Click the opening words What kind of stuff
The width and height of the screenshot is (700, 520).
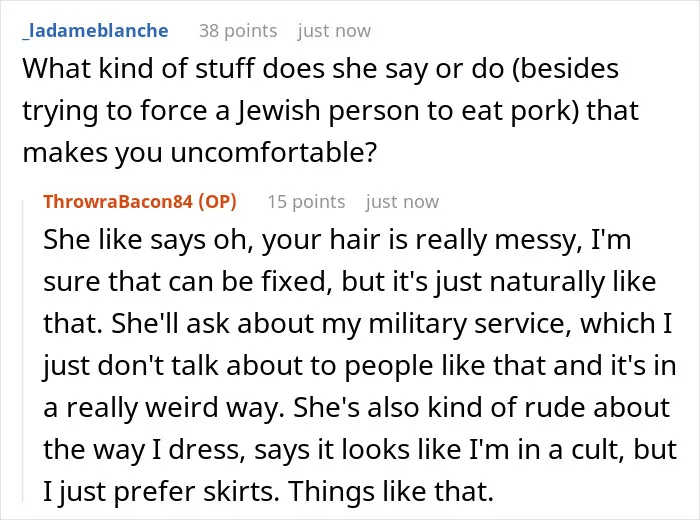click(x=138, y=68)
